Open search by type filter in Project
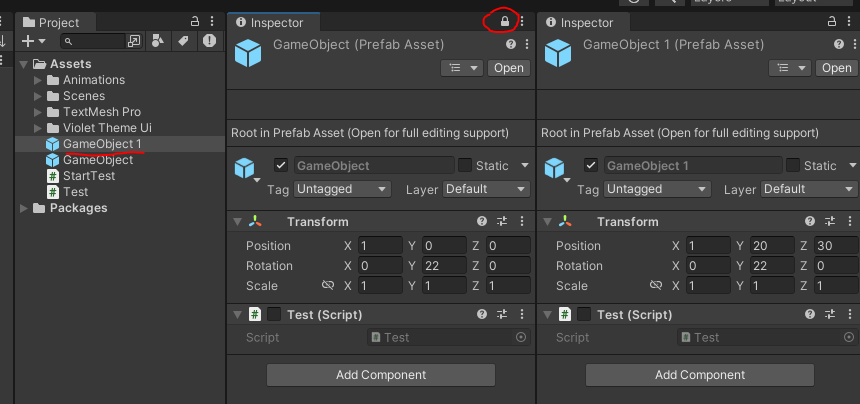 [x=158, y=41]
